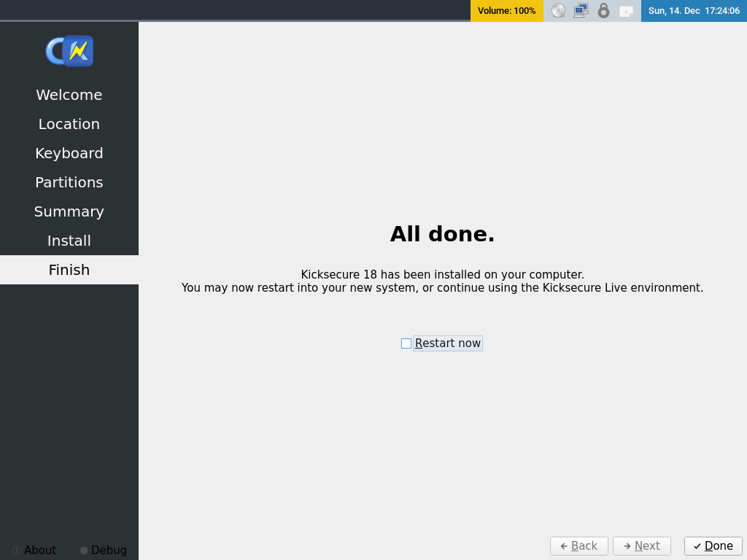Click the white note tray icon
This screenshot has height=560, width=747.
(626, 11)
